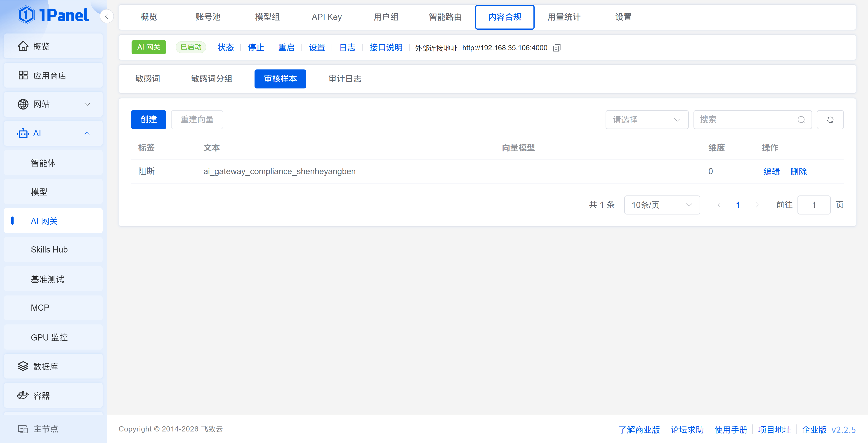Open 智能体 in the sidebar

(53, 163)
